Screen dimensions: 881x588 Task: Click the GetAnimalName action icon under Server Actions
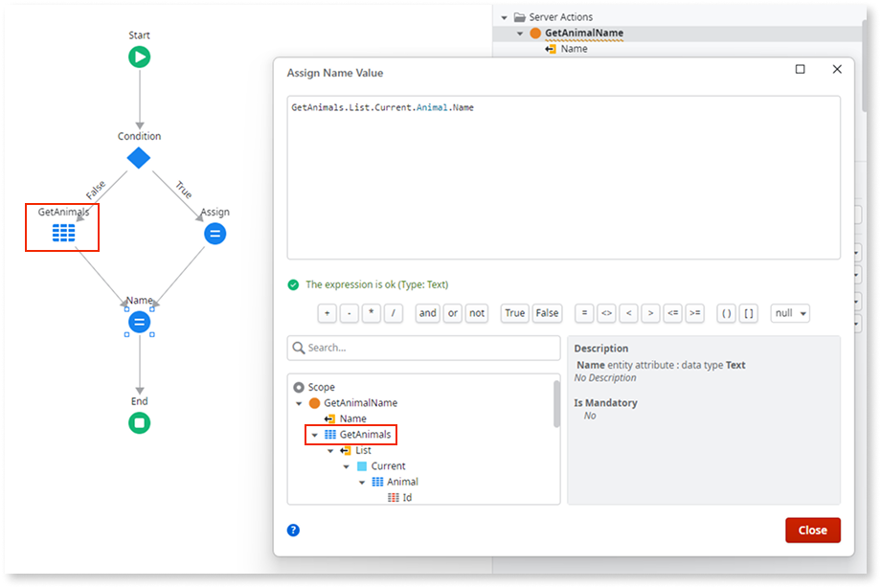click(533, 32)
